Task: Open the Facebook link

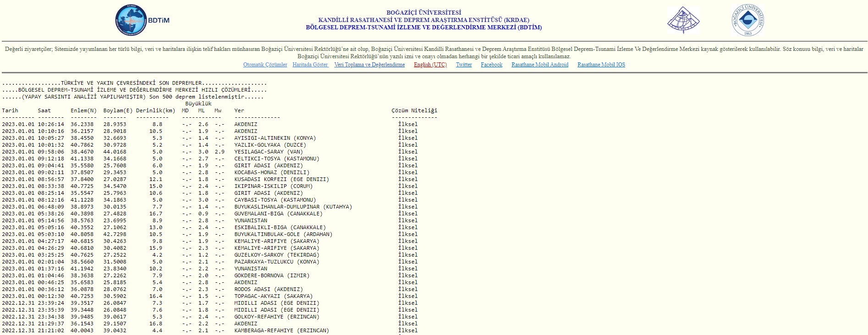Action: (492, 65)
